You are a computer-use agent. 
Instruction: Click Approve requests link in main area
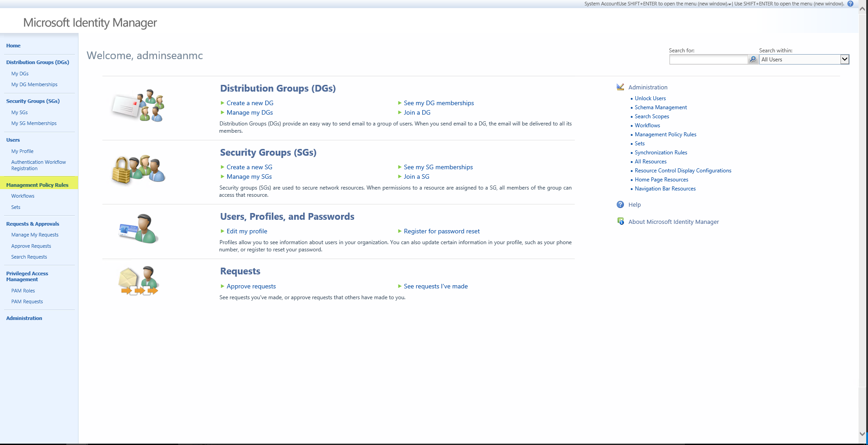pyautogui.click(x=251, y=286)
